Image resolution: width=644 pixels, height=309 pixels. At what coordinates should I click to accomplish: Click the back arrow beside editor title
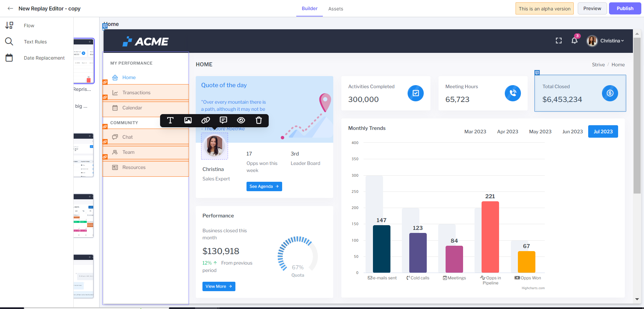pos(10,8)
